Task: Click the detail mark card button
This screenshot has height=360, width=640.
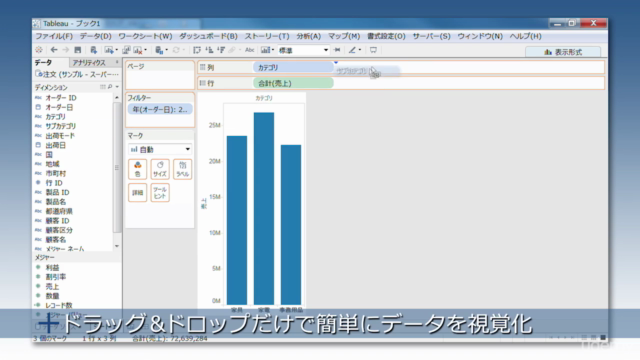Action: tap(138, 192)
